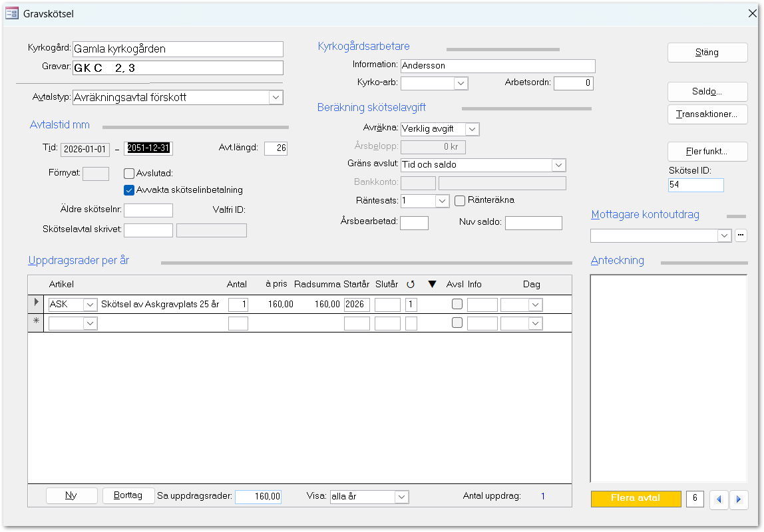Click the new row asterisk selector

click(x=36, y=323)
